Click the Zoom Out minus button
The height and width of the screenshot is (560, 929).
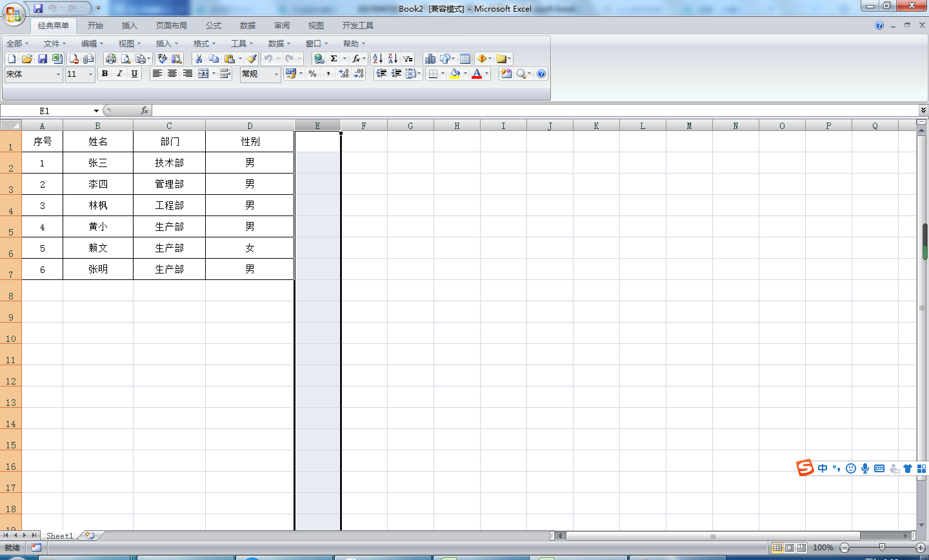pyautogui.click(x=844, y=548)
